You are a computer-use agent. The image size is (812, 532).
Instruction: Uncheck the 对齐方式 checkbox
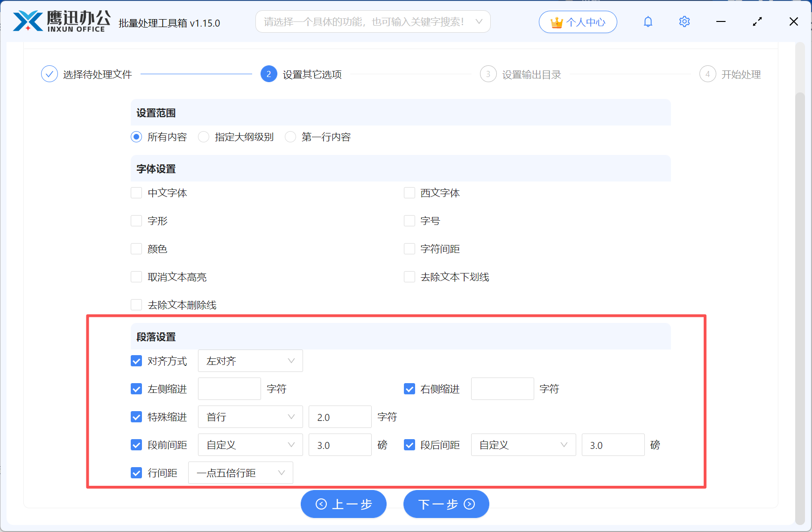tap(136, 361)
